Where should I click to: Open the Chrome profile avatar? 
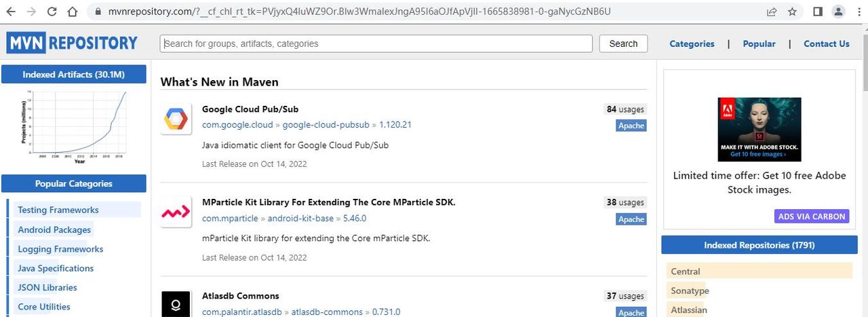[x=838, y=12]
